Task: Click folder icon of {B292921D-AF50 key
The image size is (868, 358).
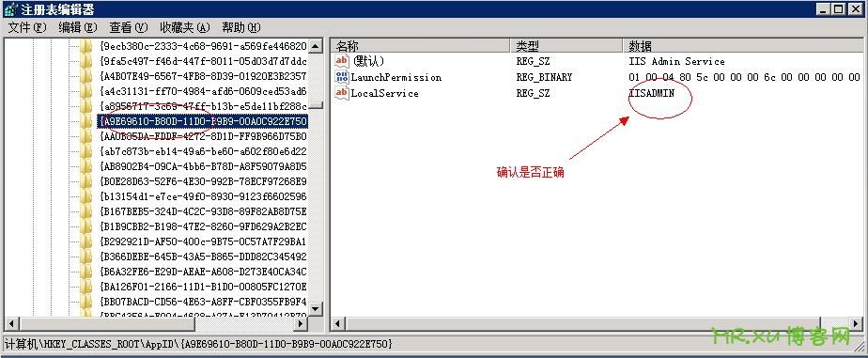Action: point(85,241)
